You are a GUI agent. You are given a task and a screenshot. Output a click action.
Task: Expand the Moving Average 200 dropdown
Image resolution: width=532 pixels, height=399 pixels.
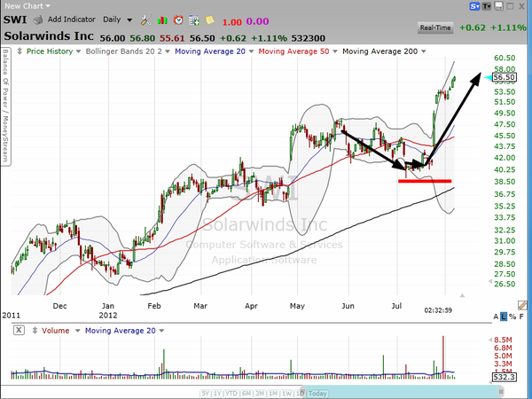[x=424, y=51]
